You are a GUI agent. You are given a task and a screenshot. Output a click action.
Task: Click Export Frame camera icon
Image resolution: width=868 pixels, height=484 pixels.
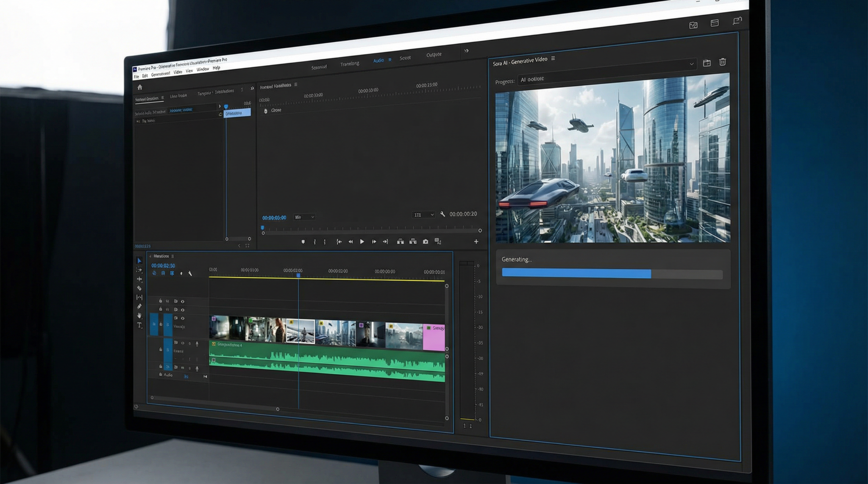point(426,241)
